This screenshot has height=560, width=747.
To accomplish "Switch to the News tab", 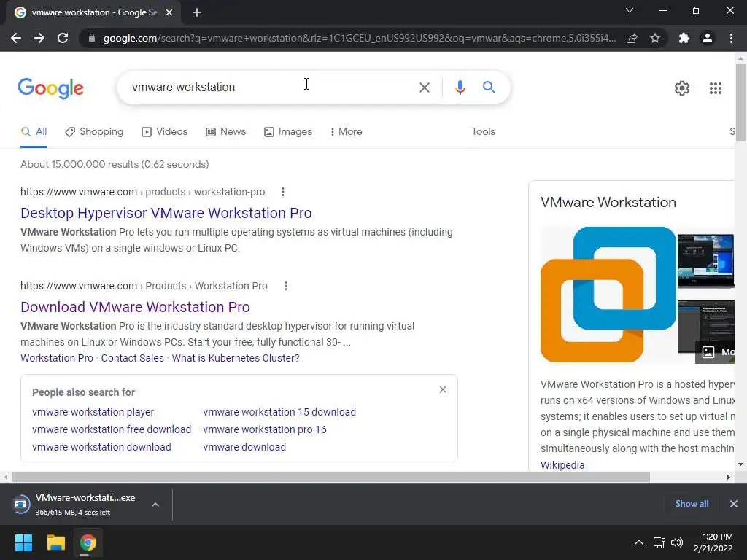I will (x=226, y=132).
